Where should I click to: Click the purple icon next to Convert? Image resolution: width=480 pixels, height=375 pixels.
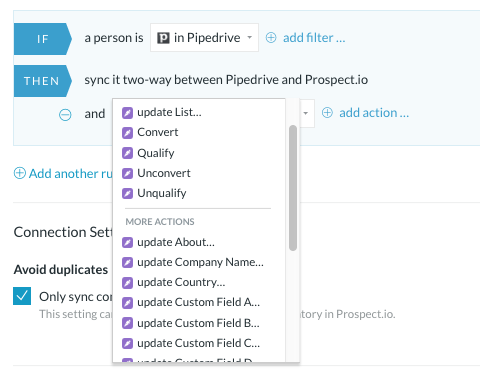(127, 133)
